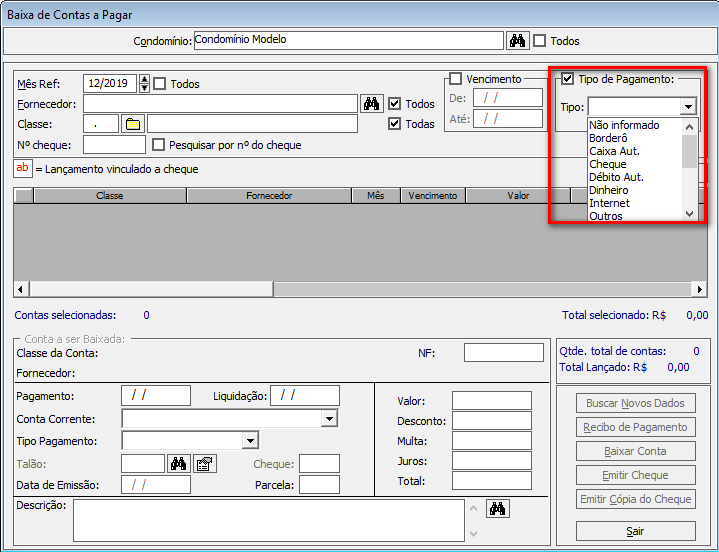Click the Desconto input field
This screenshot has width=719, height=552.
coord(492,421)
